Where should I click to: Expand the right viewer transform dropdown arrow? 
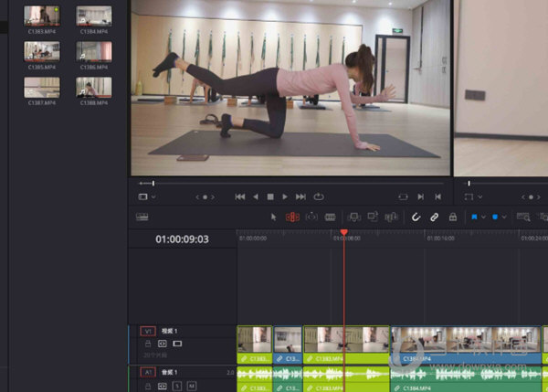(x=480, y=196)
